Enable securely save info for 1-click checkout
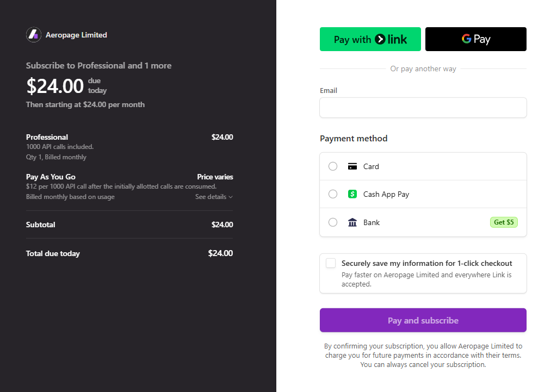 tap(331, 264)
